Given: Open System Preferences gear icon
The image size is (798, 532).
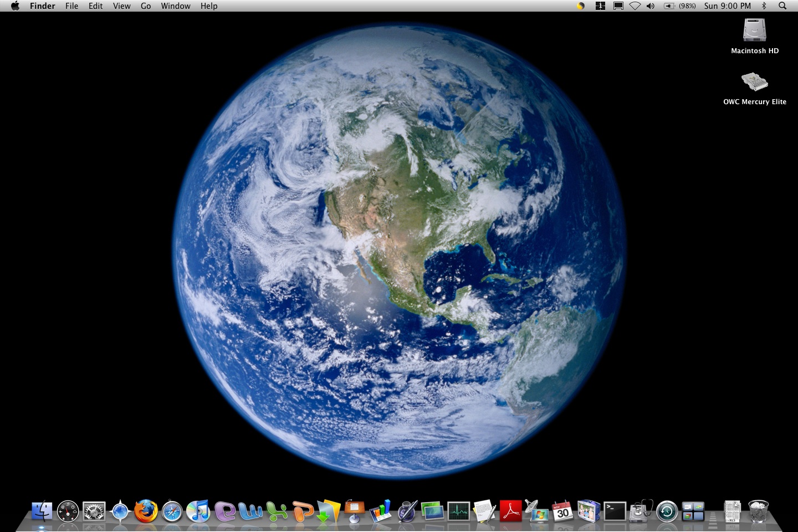Looking at the screenshot, I should point(94,511).
